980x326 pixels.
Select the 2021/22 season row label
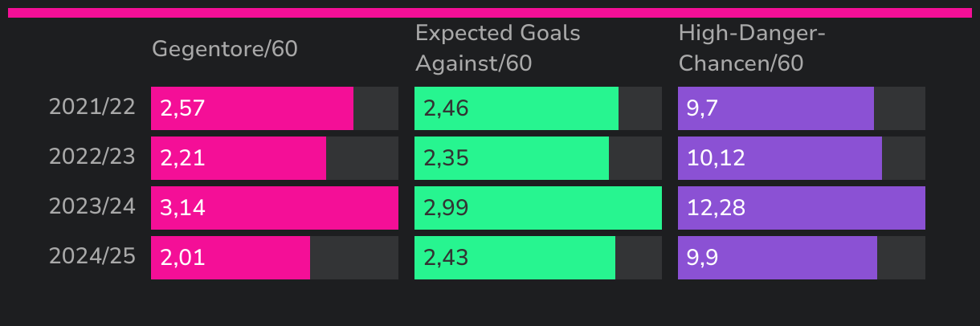[x=92, y=108]
